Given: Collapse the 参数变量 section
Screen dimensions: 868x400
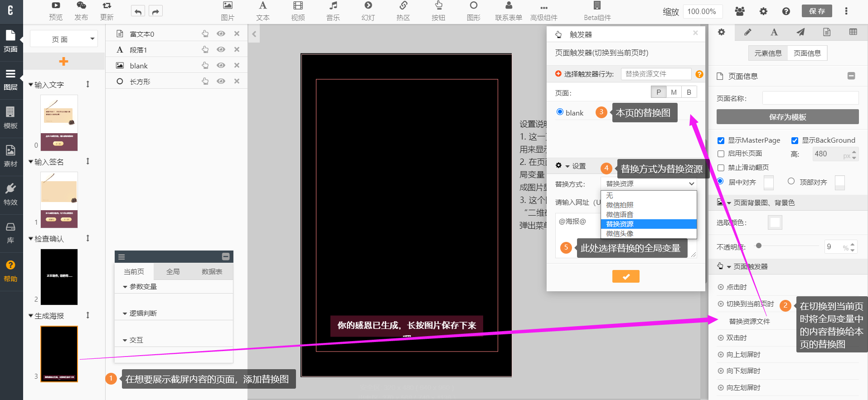Looking at the screenshot, I should 126,287.
